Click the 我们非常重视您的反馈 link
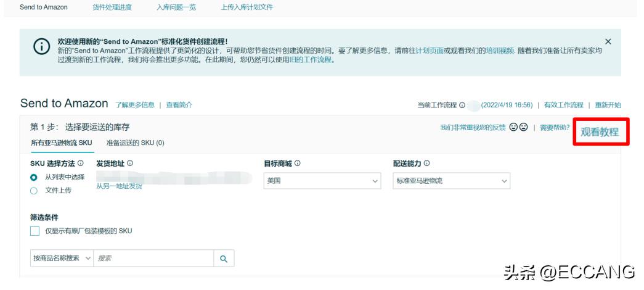 [473, 128]
